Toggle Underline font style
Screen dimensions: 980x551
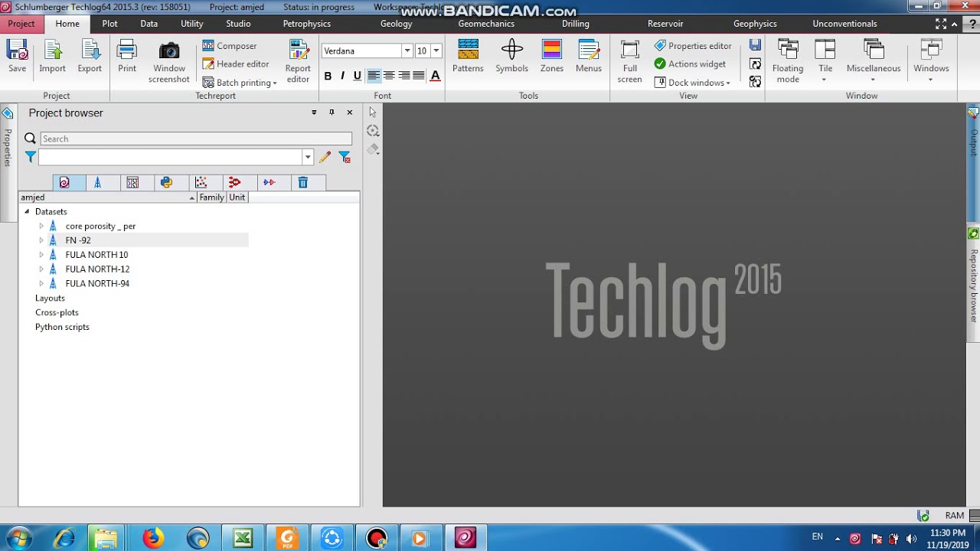357,76
